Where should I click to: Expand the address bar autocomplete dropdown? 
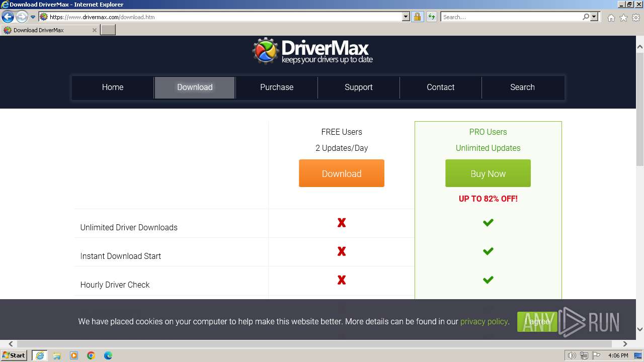[406, 17]
